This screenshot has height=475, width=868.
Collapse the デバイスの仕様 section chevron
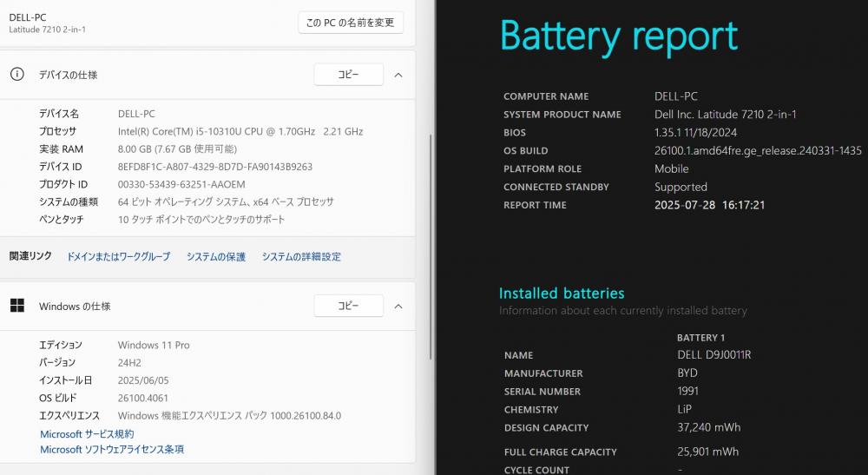pos(398,75)
